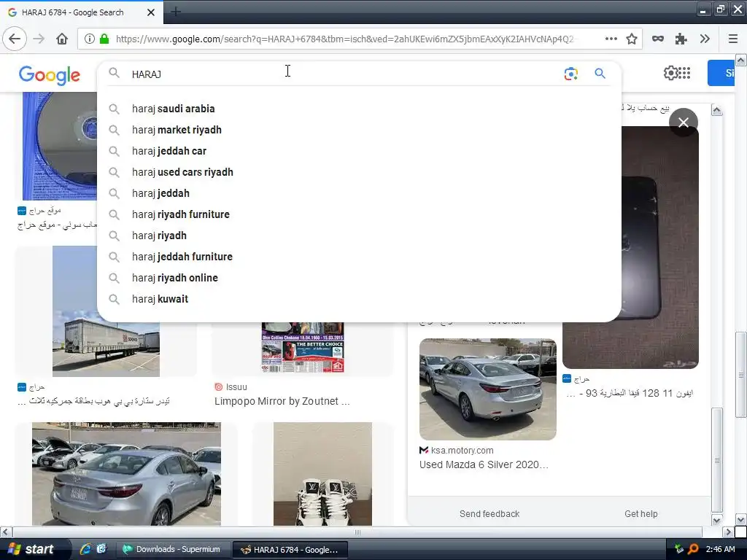This screenshot has height=560, width=747.
Task: Choose suggestion haraj market riyadh
Action: click(359, 130)
